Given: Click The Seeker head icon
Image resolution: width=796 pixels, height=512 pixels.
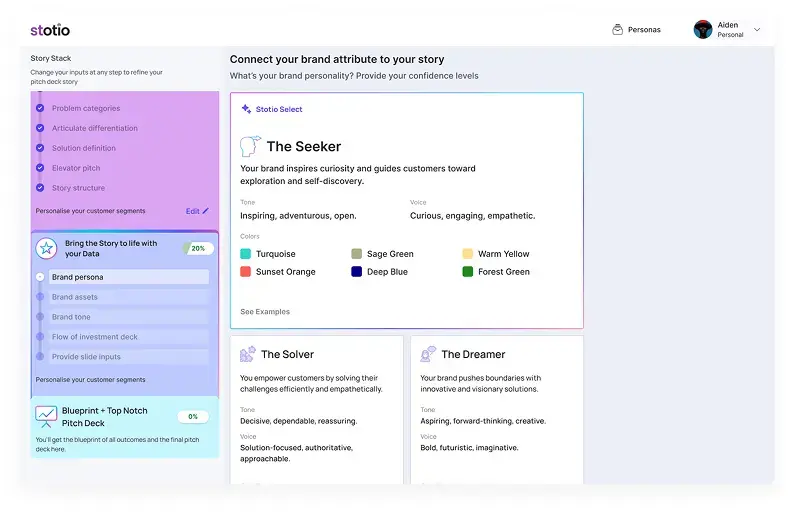Looking at the screenshot, I should tap(250, 146).
